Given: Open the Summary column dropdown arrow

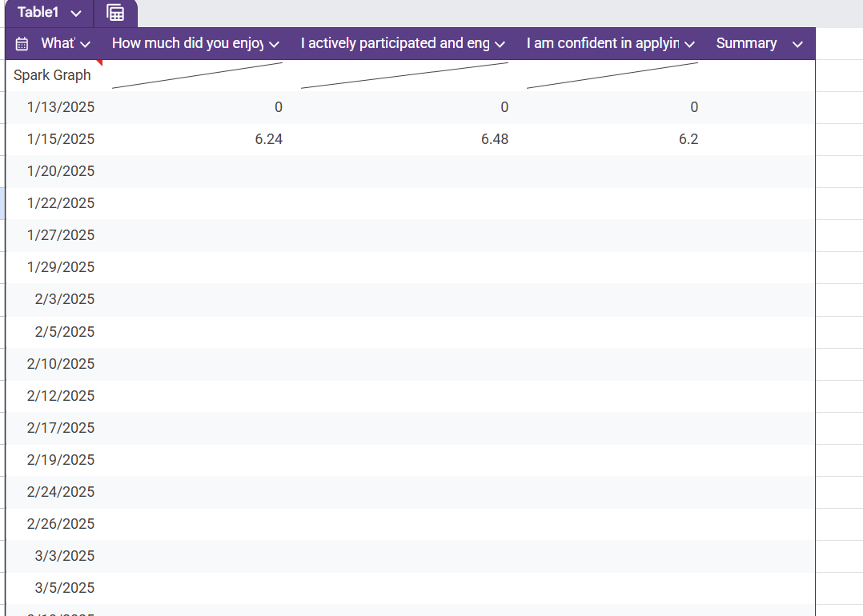Looking at the screenshot, I should tap(797, 45).
